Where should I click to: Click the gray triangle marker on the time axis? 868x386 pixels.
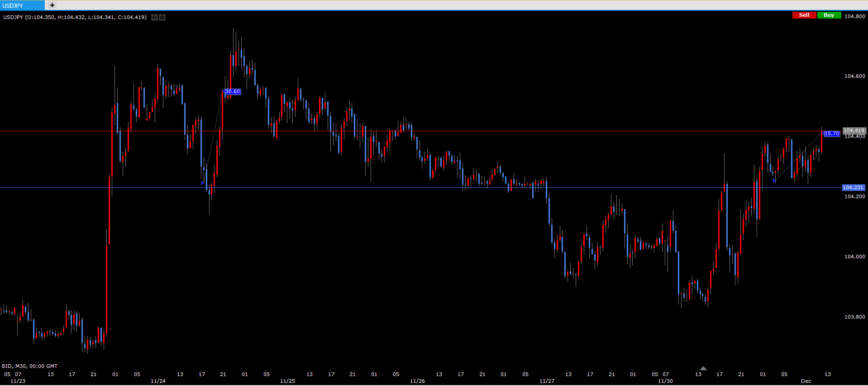tap(703, 368)
